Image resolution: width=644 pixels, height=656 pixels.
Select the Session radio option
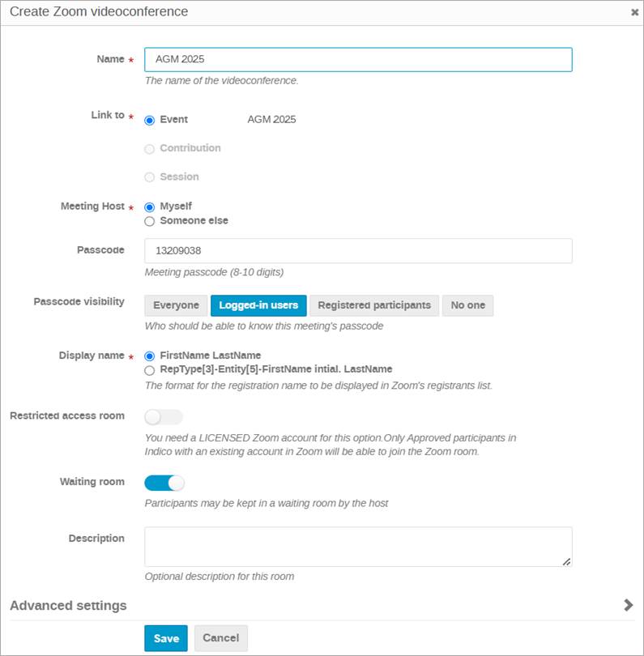149,177
